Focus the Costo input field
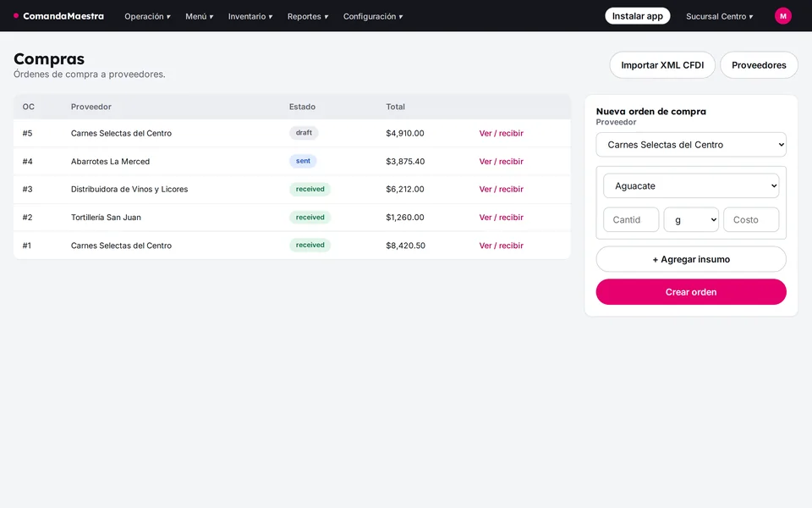The image size is (812, 508). tap(751, 220)
